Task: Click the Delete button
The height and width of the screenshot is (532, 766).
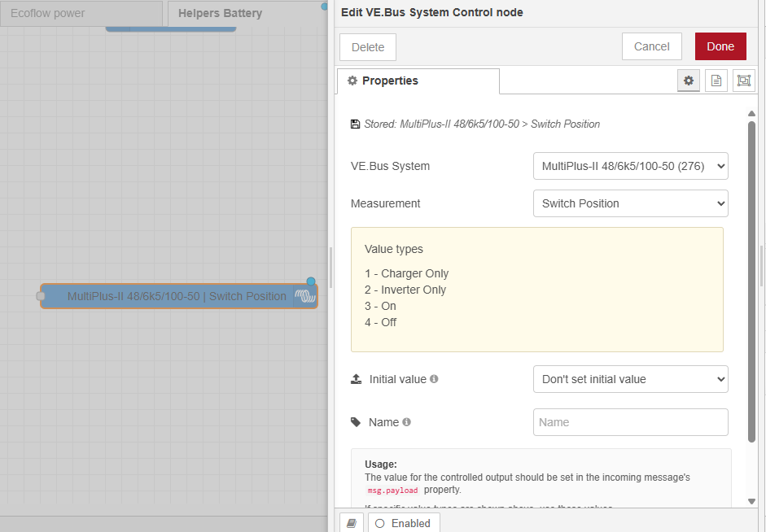Action: click(x=368, y=47)
